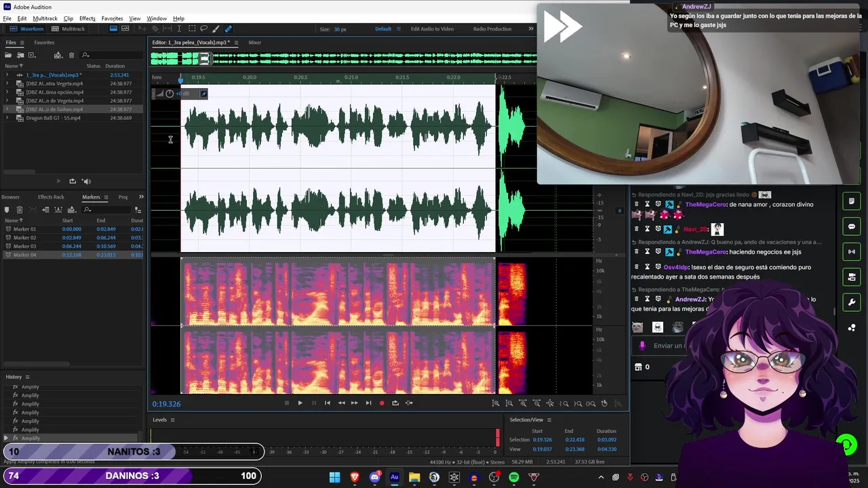The height and width of the screenshot is (488, 868).
Task: Switch to the Mixer tab
Action: (x=254, y=43)
